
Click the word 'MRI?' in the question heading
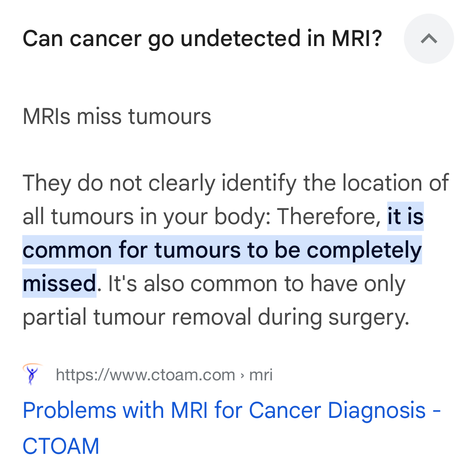356,38
